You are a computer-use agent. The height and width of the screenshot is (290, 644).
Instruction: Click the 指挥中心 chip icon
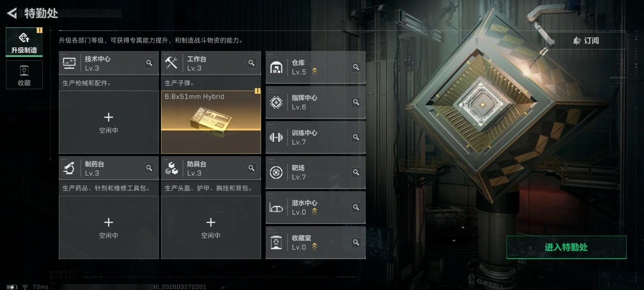(276, 102)
